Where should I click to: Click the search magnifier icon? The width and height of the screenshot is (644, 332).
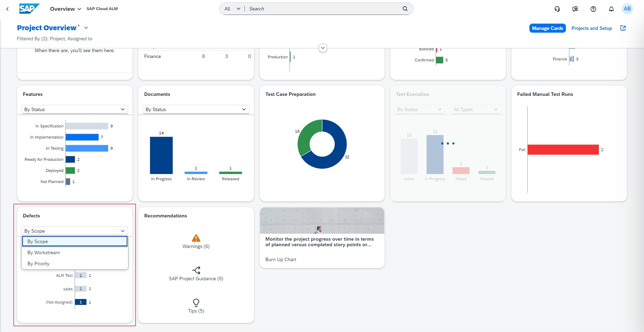pos(405,9)
